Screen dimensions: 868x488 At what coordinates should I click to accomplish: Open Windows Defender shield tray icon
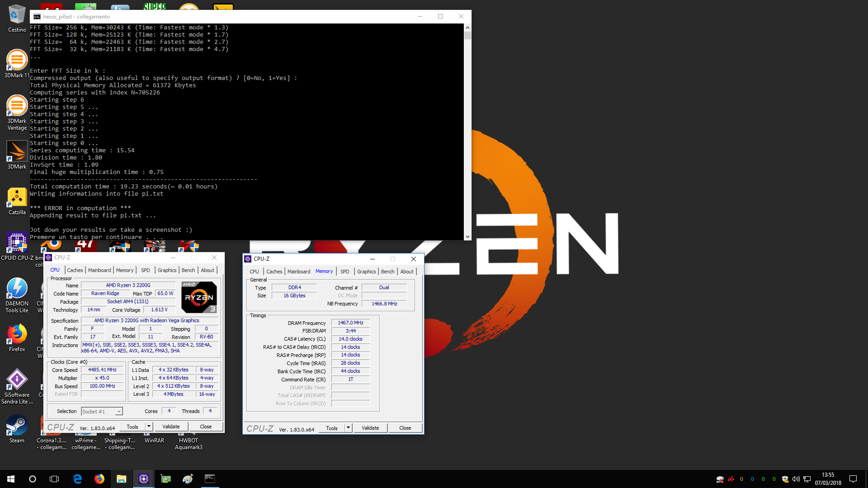(785, 479)
